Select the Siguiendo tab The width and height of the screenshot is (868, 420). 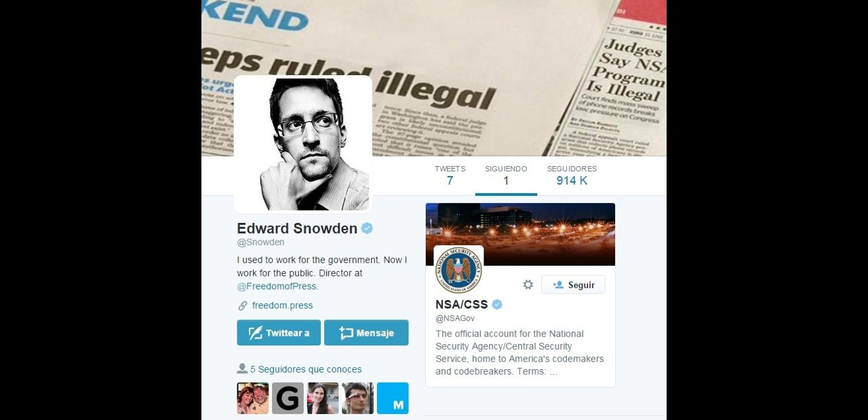coord(506,175)
